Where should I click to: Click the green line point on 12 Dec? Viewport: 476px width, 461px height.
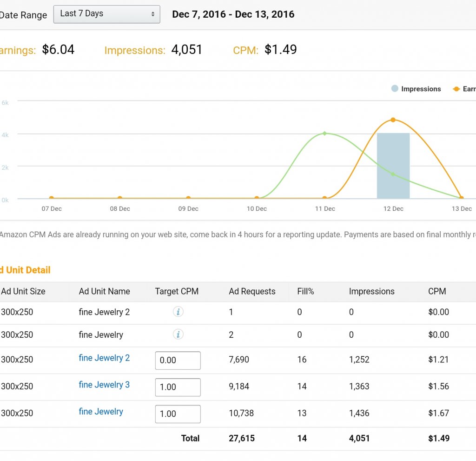(x=393, y=174)
